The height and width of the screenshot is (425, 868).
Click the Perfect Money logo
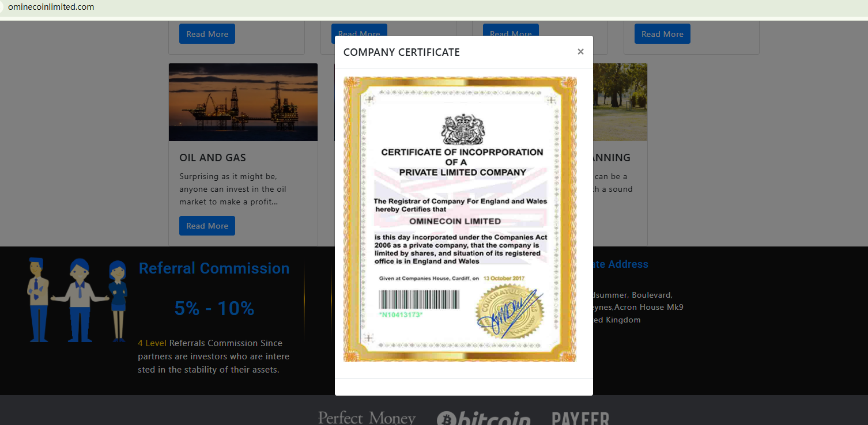click(367, 418)
